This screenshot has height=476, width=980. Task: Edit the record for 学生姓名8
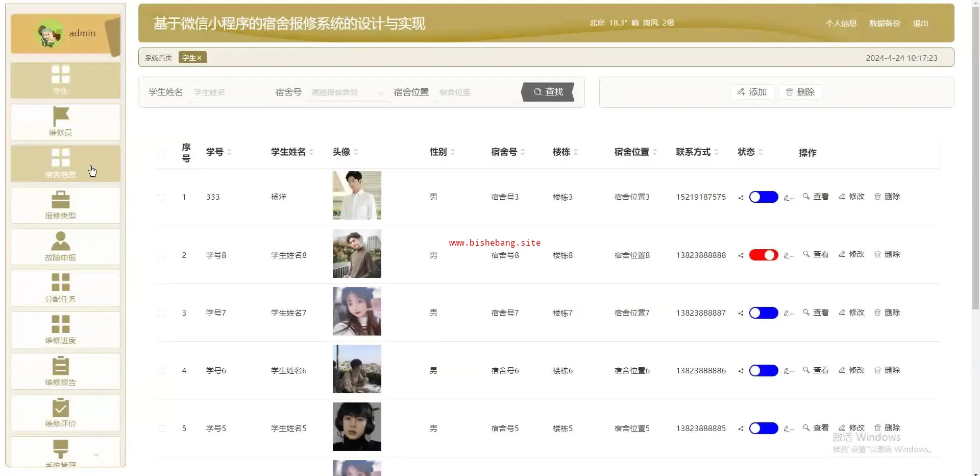[851, 254]
